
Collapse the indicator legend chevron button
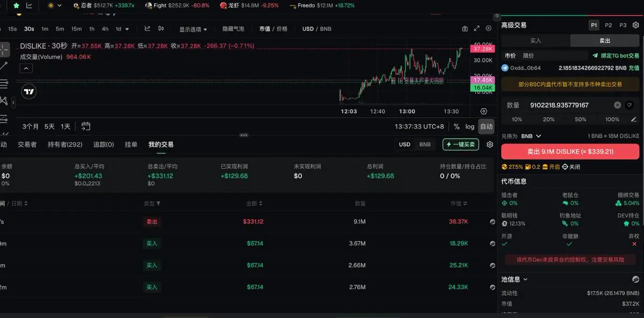[26, 68]
